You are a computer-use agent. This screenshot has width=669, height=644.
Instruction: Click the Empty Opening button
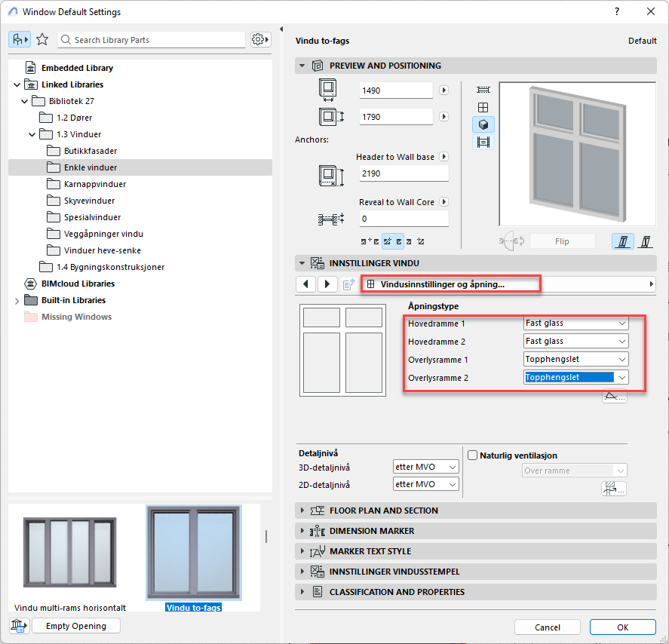pos(75,626)
